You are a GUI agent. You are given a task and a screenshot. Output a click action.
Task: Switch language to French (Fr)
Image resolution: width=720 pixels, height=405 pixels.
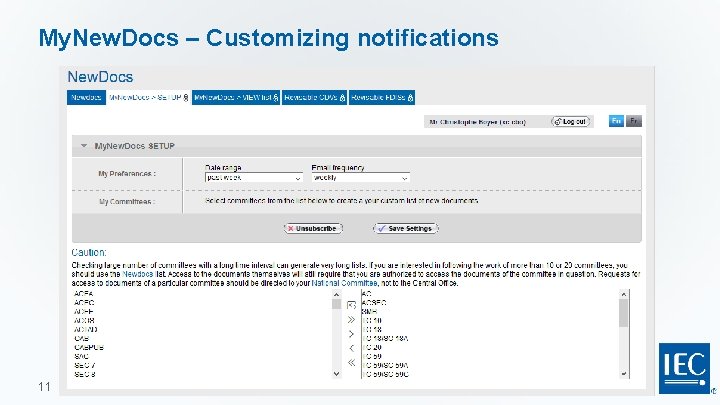point(634,121)
